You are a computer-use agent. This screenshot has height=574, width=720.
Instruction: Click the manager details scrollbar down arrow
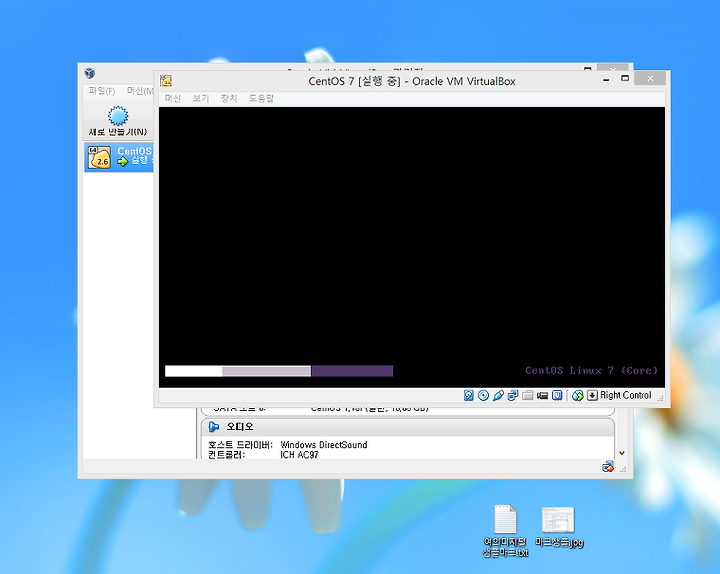(622, 453)
